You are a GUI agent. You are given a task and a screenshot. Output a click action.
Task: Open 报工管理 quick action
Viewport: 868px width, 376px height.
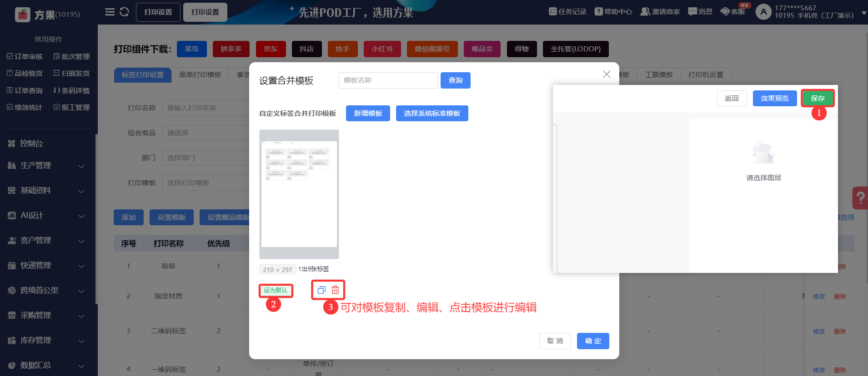[x=72, y=107]
